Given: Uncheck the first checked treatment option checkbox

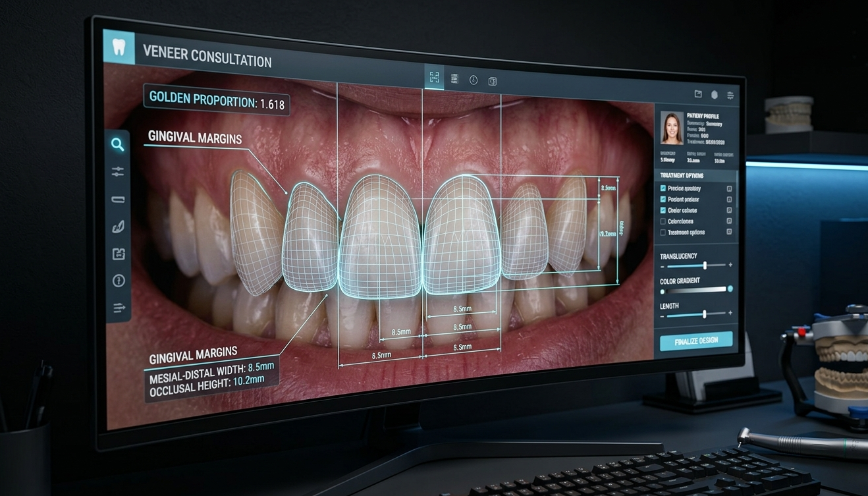Looking at the screenshot, I should 663,188.
